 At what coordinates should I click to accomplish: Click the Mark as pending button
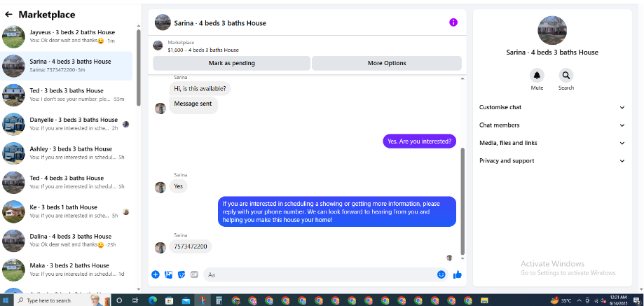click(232, 63)
